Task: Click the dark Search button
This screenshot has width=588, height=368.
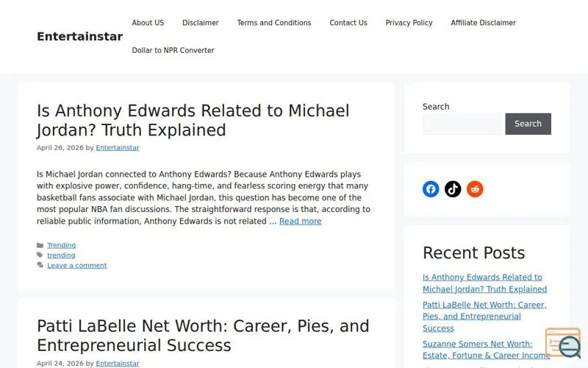Action: point(528,124)
